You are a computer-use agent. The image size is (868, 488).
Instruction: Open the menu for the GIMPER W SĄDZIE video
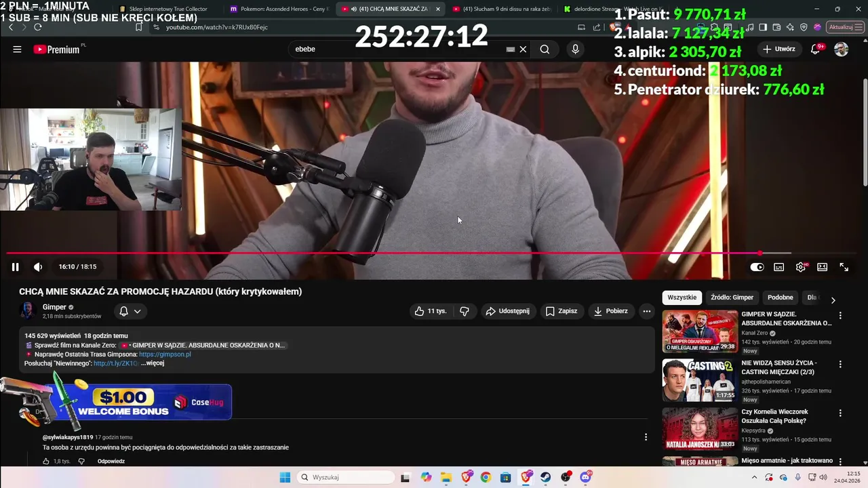tap(840, 316)
